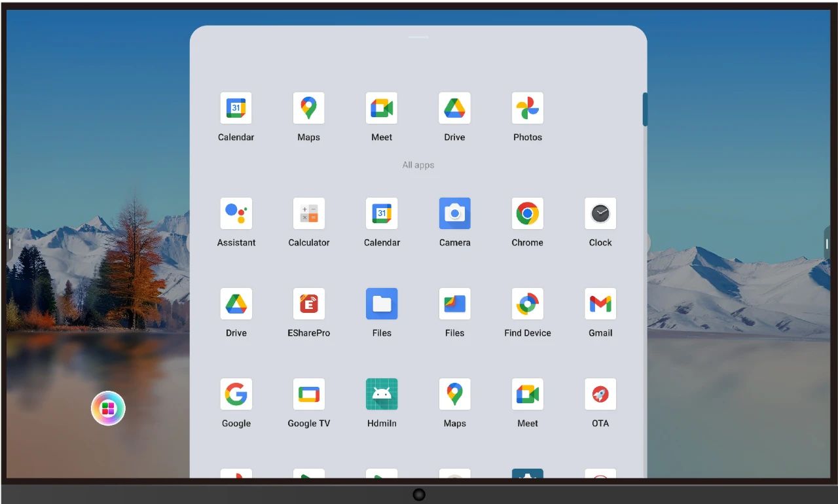Launch Meet in the All apps grid
The width and height of the screenshot is (838, 504).
pos(528,394)
